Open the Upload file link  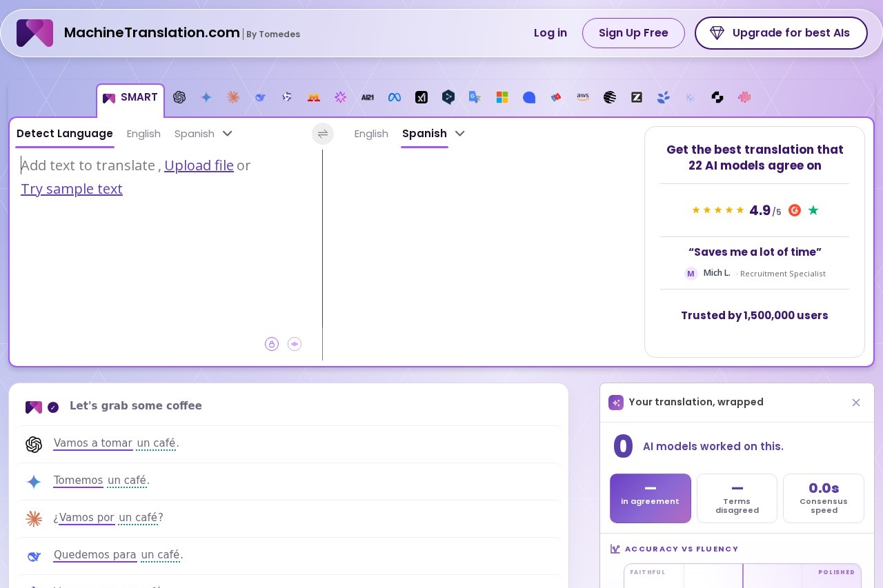pos(199,165)
